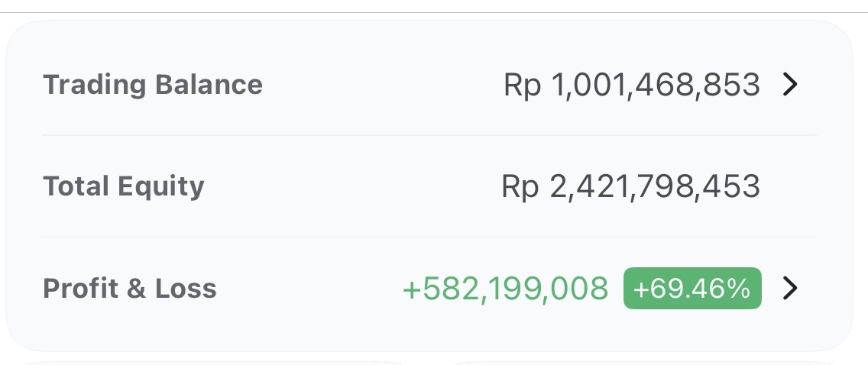Click divider line below Trading Balance row
Image resolution: width=868 pixels, height=365 pixels.
coord(429,135)
